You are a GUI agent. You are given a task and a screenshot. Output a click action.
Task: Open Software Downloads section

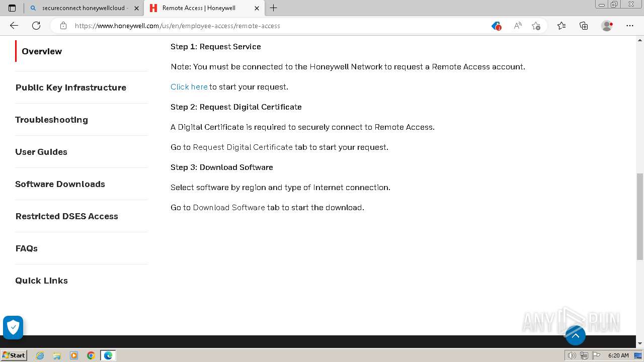(x=60, y=184)
